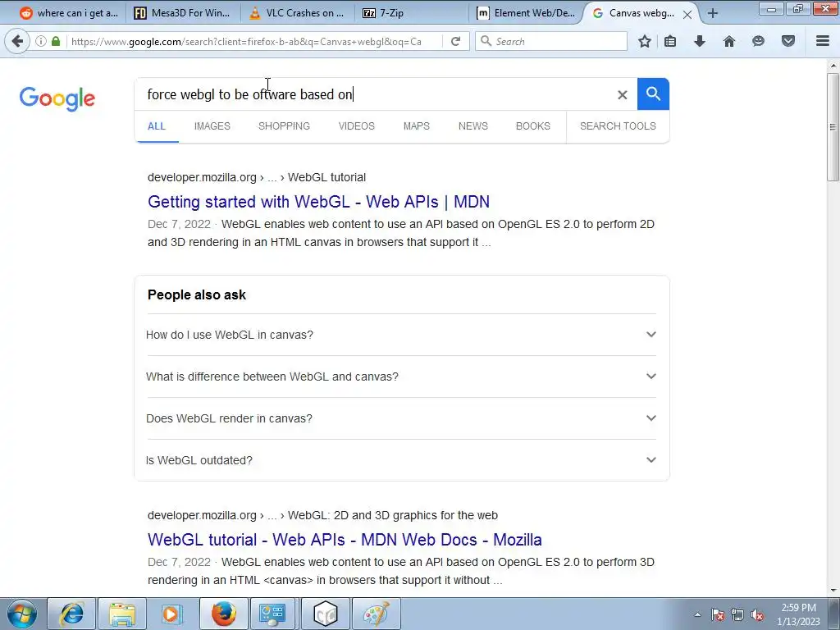Click Firefox icon in taskbar
Screen dimensions: 840x630
(x=223, y=614)
